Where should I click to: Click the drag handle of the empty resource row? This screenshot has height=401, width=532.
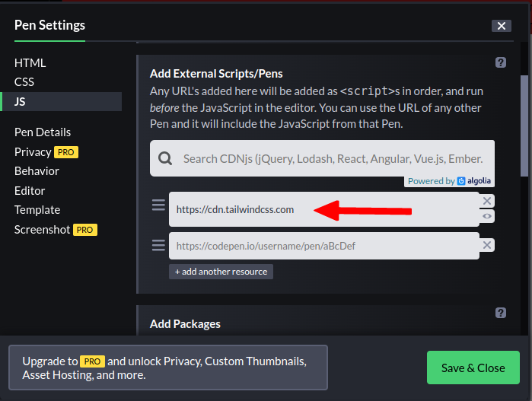tap(158, 245)
